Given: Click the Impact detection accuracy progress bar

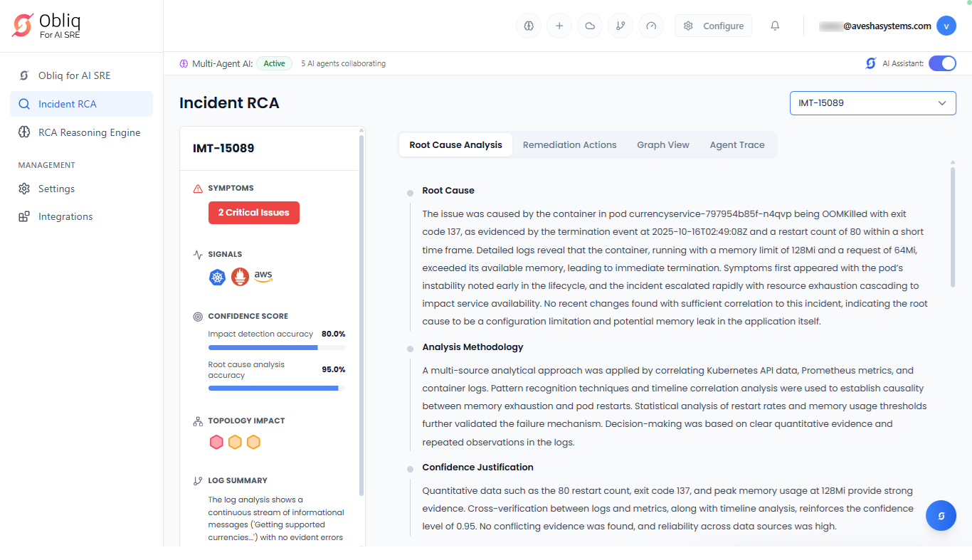Looking at the screenshot, I should (x=276, y=348).
